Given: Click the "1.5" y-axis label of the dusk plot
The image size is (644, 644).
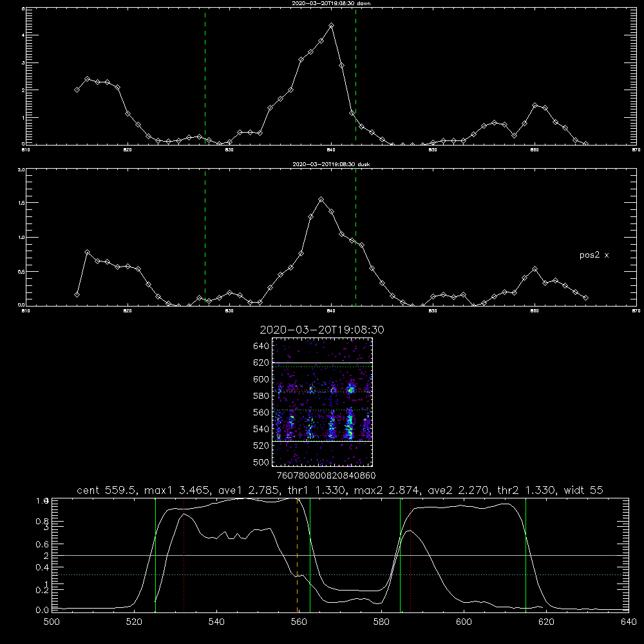Looking at the screenshot, I should click(x=21, y=203).
